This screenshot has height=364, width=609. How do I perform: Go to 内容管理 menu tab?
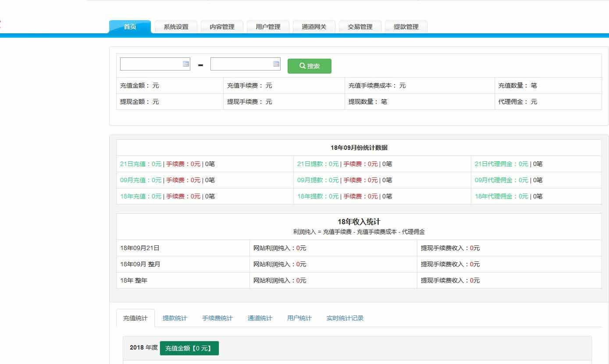pos(222,27)
